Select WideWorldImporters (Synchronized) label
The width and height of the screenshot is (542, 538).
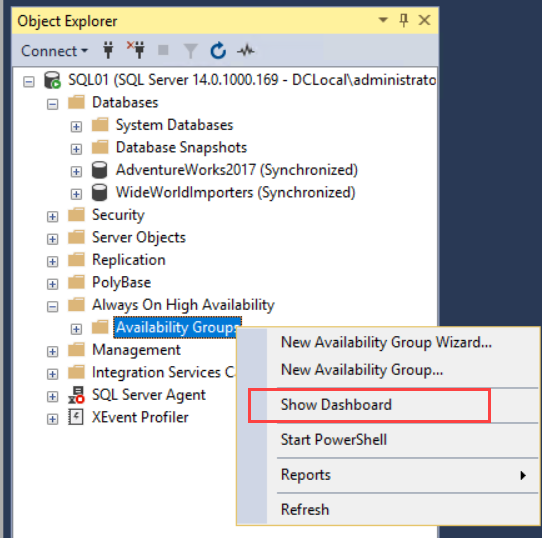coord(236,193)
